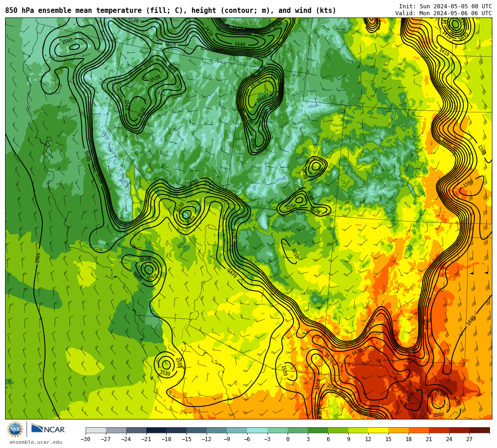This screenshot has height=448, width=497.
Task: Pick the green colorbar swatch between 0 and 3
Action: [x=298, y=430]
